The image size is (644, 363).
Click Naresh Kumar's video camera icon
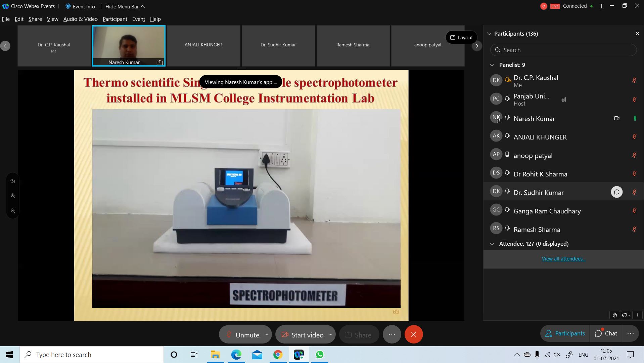[616, 118]
